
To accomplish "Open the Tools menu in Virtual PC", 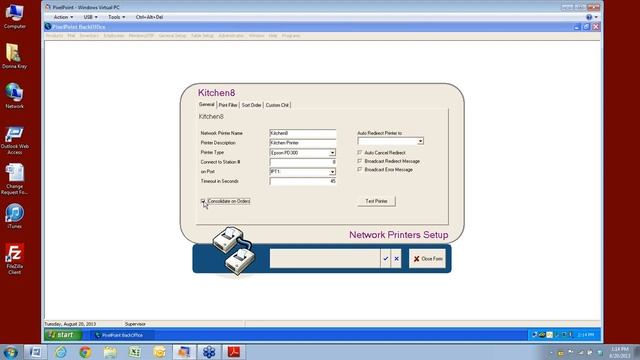I will point(116,17).
